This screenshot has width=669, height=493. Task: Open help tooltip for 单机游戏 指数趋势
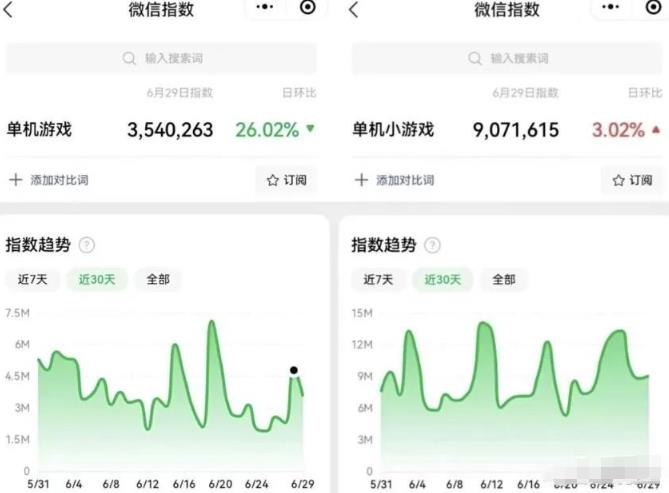87,245
